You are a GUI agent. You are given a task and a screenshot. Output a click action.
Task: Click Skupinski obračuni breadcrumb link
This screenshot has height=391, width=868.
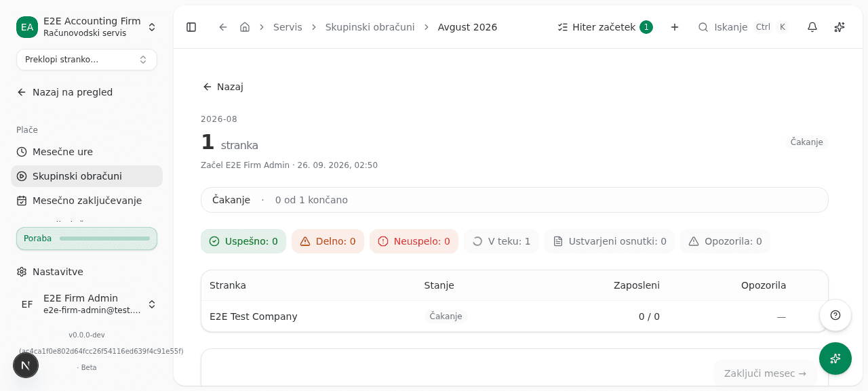click(x=370, y=27)
